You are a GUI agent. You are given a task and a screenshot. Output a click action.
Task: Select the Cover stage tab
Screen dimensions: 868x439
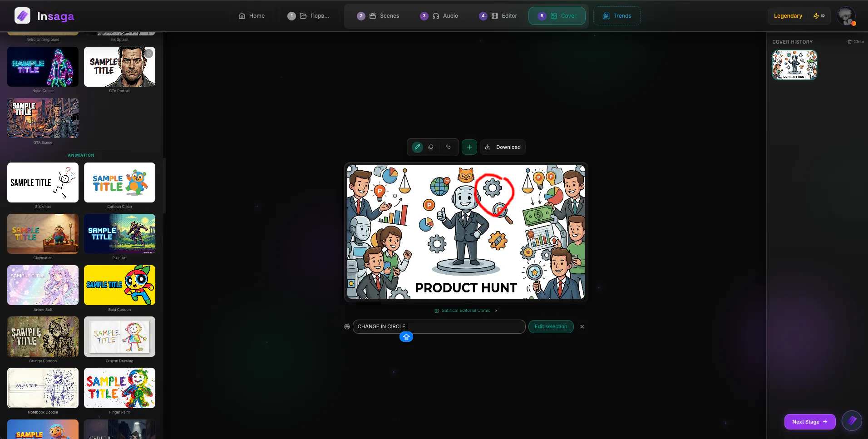click(557, 16)
